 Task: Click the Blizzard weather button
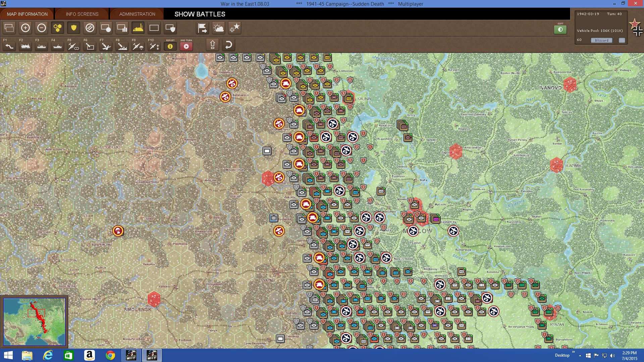pyautogui.click(x=601, y=40)
